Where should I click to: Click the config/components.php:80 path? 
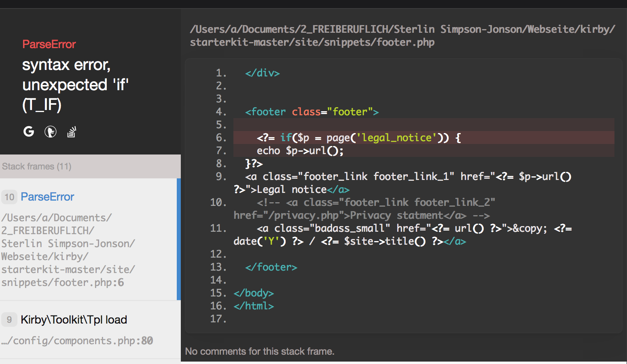[77, 341]
